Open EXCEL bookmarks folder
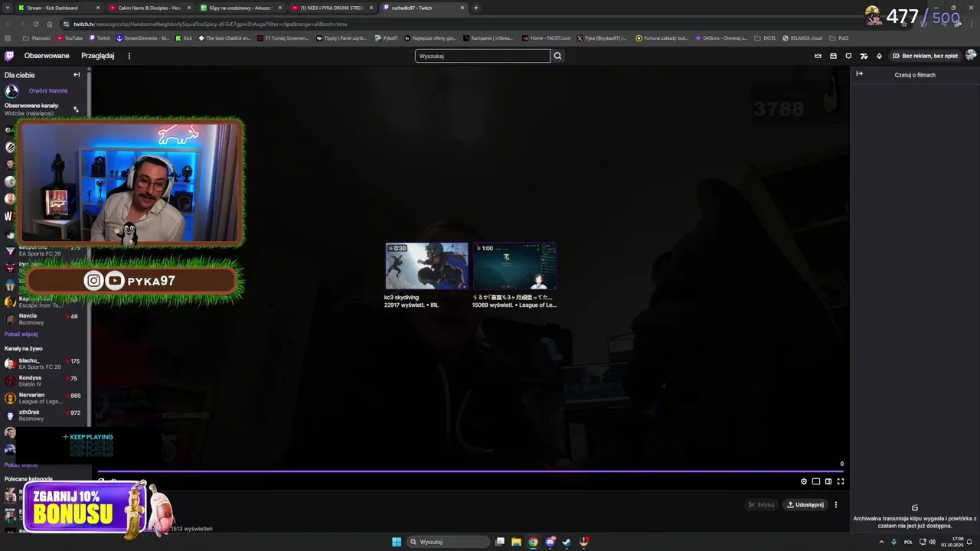980x551 pixels. point(765,37)
